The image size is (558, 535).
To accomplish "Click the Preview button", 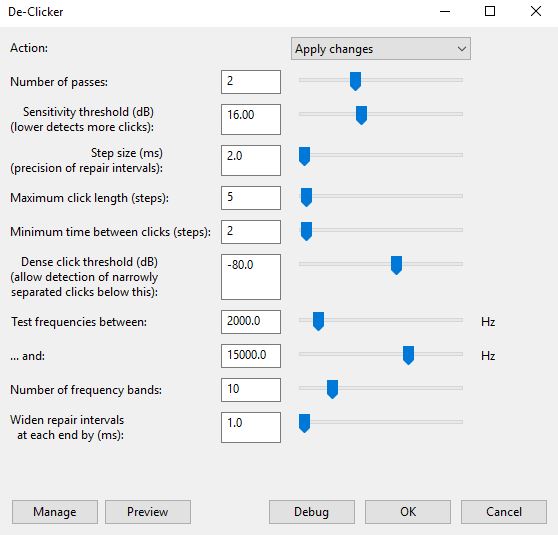I will tap(148, 512).
